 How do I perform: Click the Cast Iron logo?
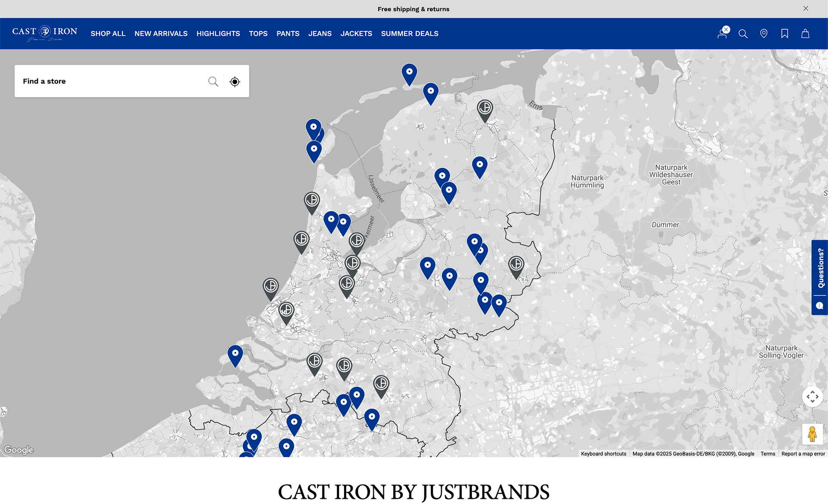(x=45, y=33)
